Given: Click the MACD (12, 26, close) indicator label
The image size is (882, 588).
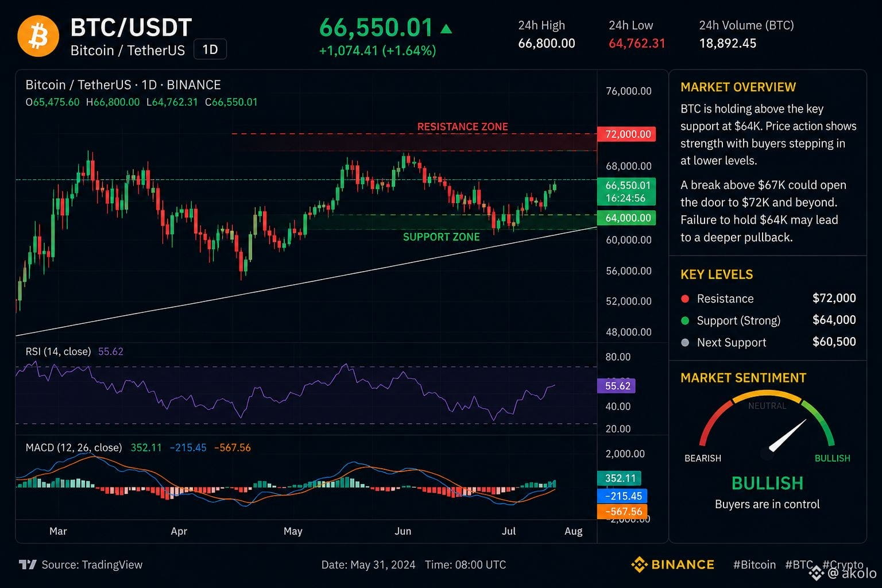Looking at the screenshot, I should 73,447.
